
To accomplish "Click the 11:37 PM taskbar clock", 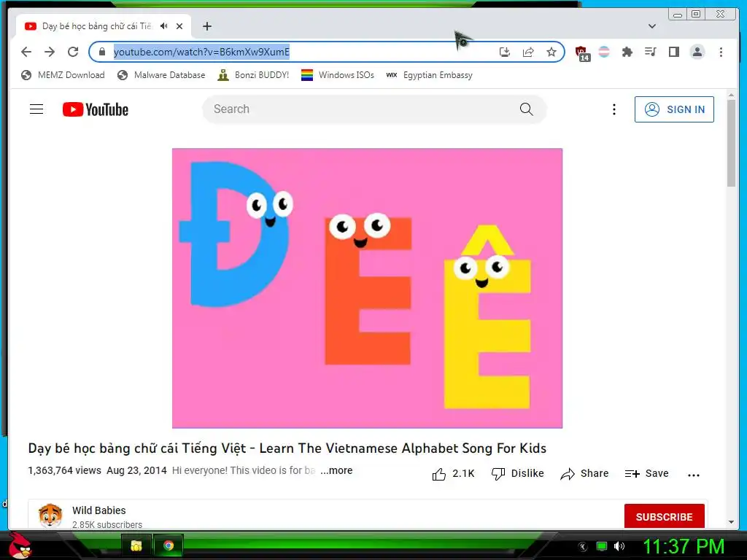I will pos(684,546).
